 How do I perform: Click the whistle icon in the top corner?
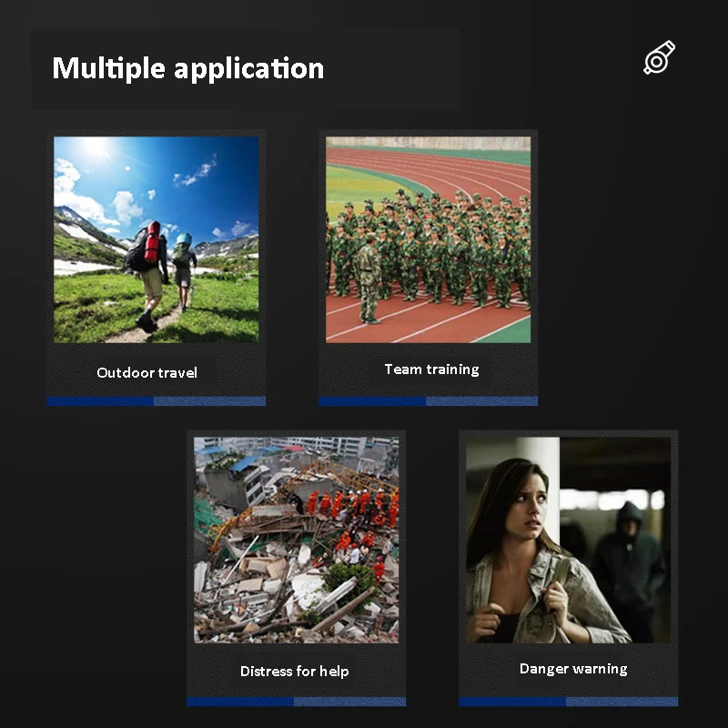[659, 57]
